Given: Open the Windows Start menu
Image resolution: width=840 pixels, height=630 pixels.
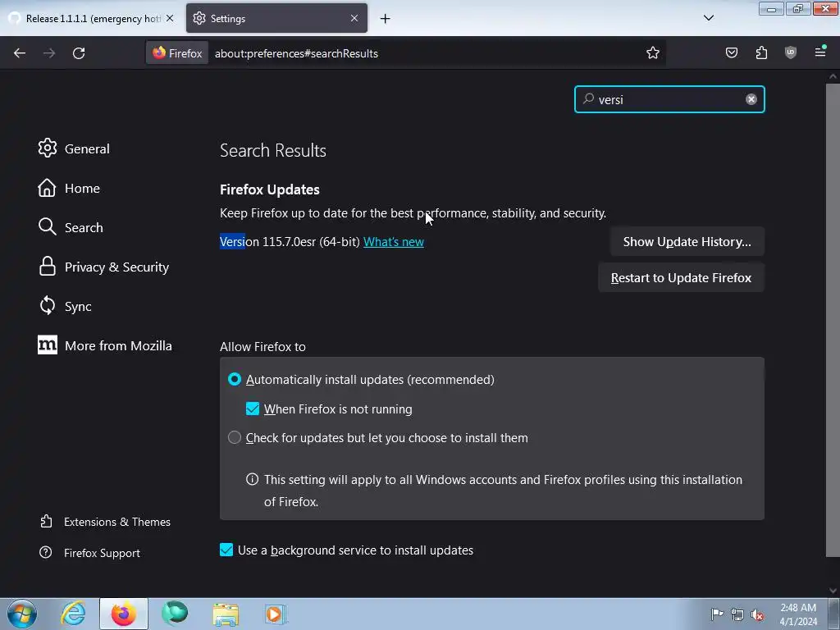Looking at the screenshot, I should (x=22, y=614).
